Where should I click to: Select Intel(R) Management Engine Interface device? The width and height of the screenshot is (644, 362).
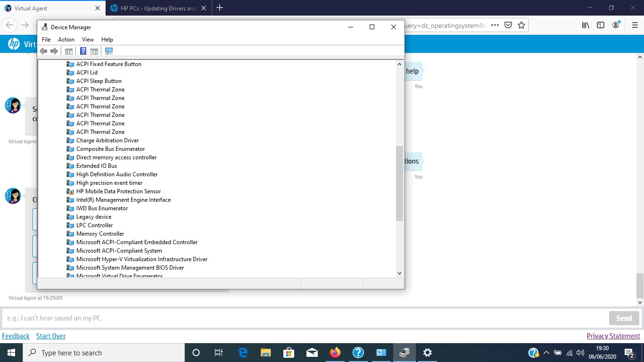click(124, 200)
